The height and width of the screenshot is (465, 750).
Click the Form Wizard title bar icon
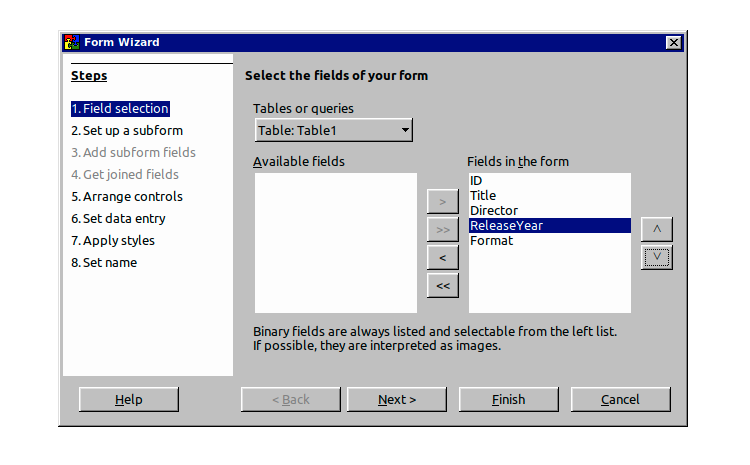point(71,42)
